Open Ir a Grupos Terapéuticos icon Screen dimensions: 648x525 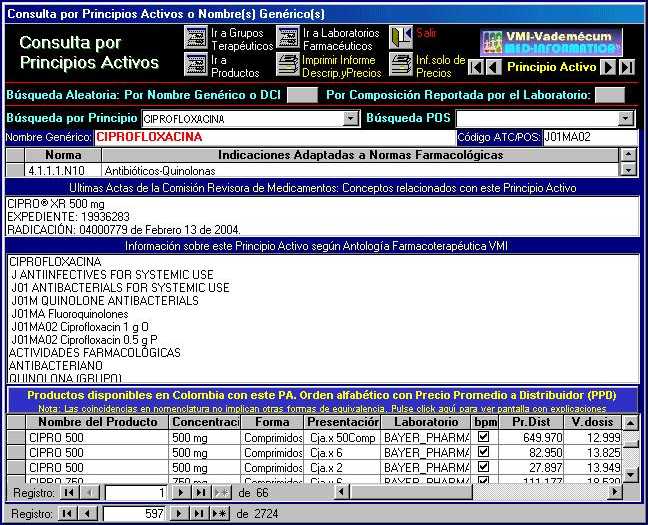(x=195, y=38)
